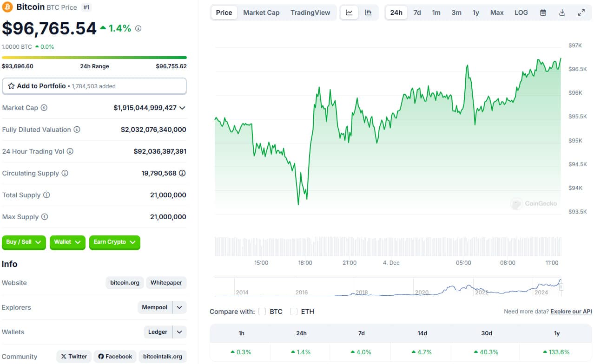Click the 1y 133.6% performance cell

(x=556, y=352)
